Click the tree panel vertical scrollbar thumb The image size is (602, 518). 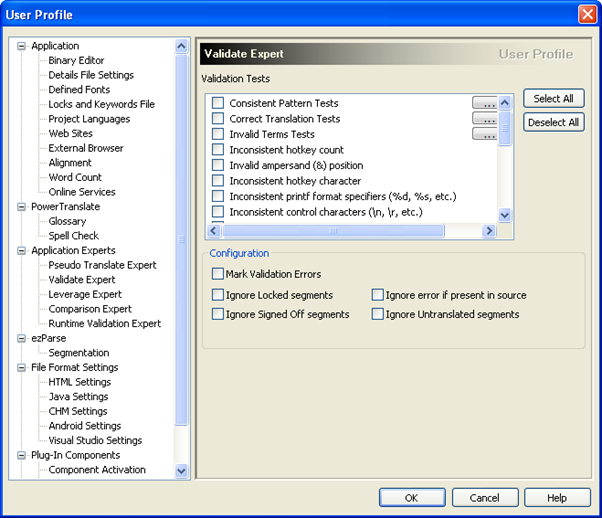coord(181,240)
